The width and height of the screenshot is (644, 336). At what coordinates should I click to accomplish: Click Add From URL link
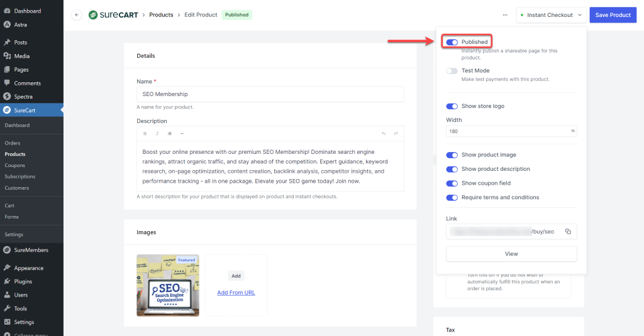(236, 293)
